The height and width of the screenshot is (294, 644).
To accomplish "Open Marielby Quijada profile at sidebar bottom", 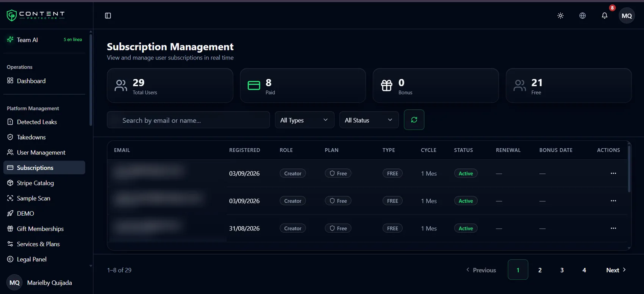I will 40,283.
